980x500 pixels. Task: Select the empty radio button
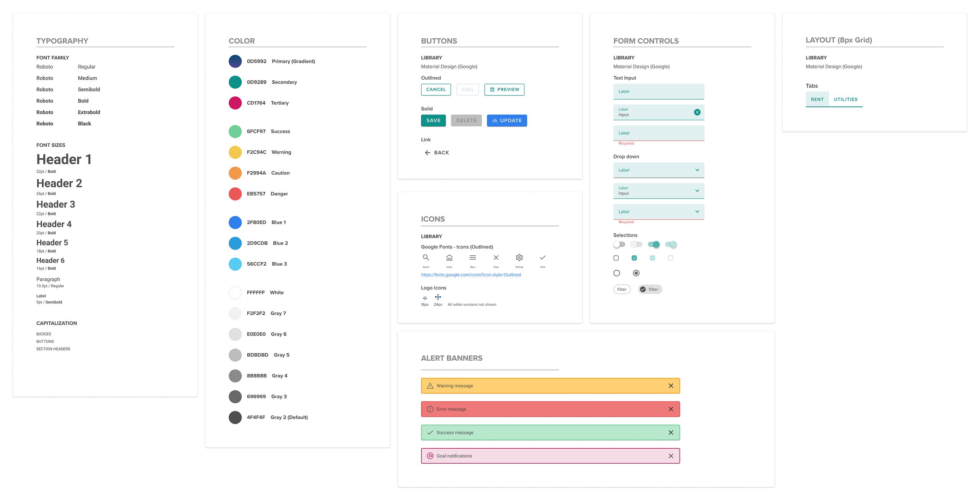(616, 273)
